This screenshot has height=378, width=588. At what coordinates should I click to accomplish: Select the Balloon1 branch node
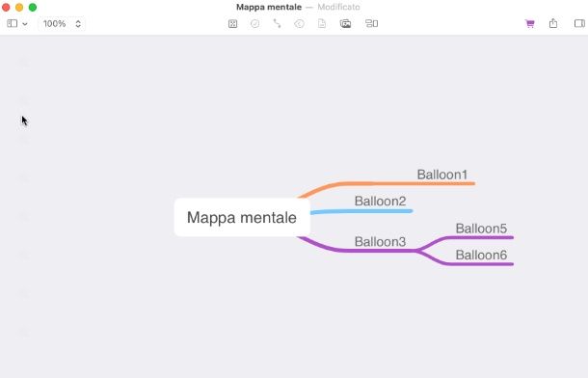442,175
